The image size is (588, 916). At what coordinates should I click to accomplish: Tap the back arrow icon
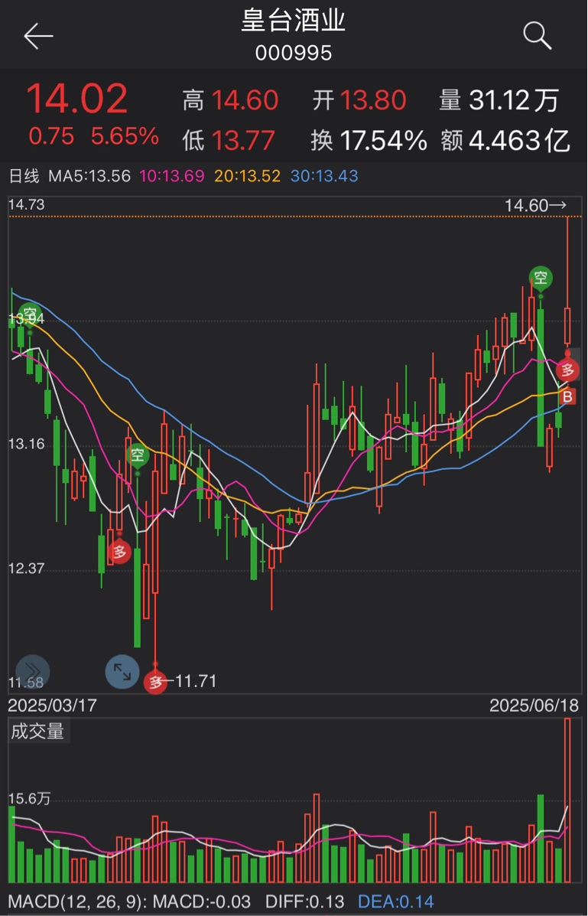pyautogui.click(x=38, y=36)
